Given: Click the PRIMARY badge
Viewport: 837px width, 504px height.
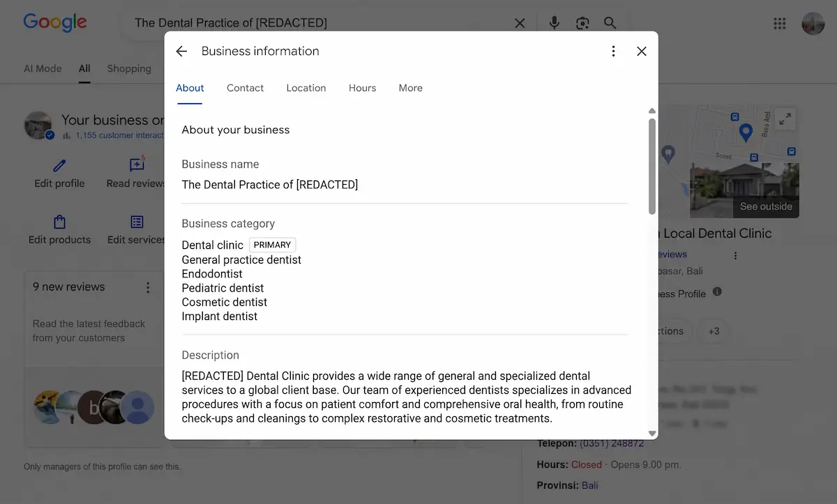Looking at the screenshot, I should point(272,245).
